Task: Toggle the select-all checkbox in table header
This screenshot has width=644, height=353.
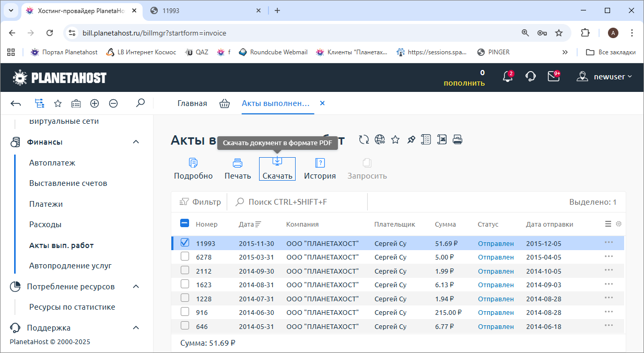Action: (x=184, y=223)
